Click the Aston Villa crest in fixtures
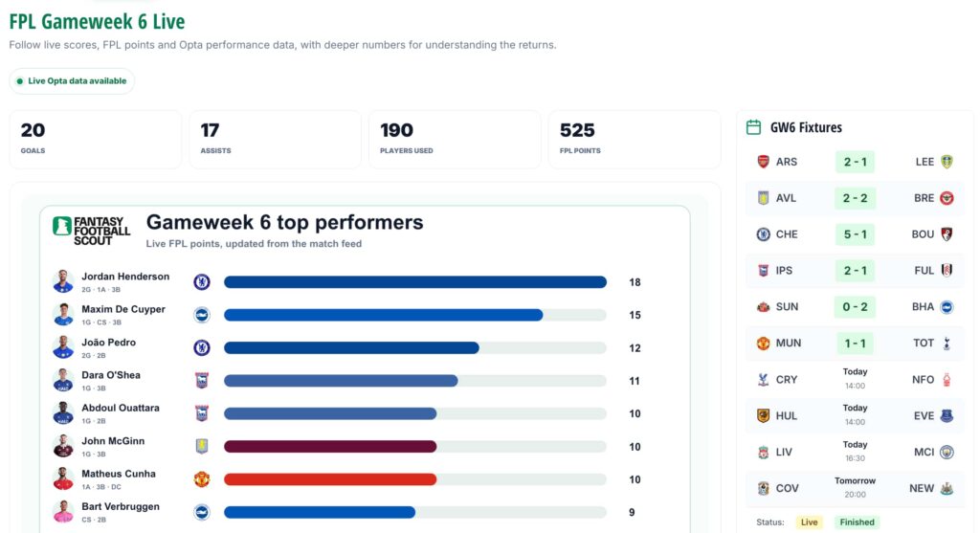 point(763,198)
